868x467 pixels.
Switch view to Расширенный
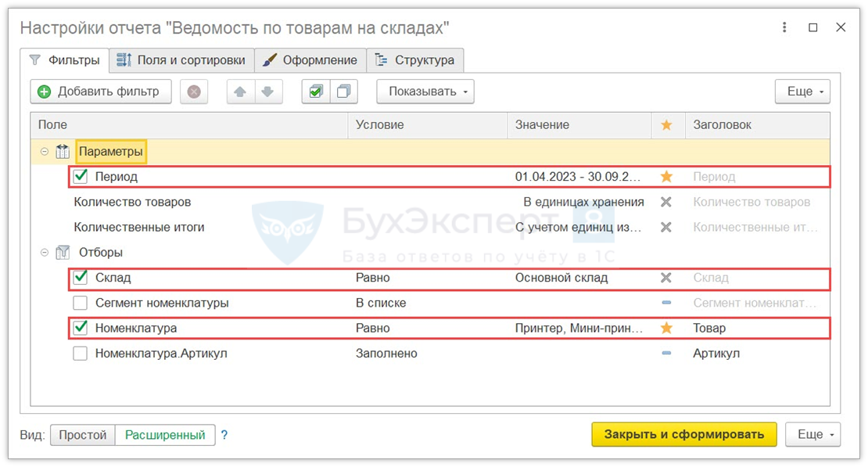pyautogui.click(x=165, y=435)
